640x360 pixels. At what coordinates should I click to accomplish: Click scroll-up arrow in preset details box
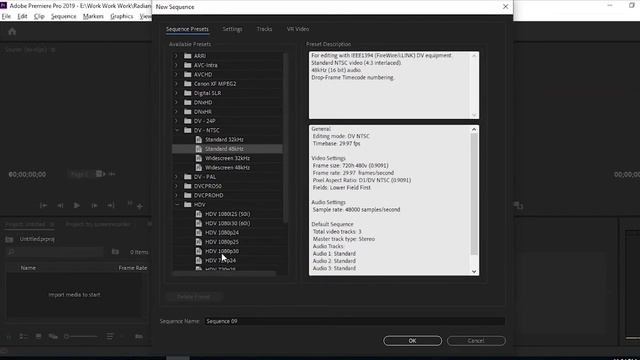[x=474, y=129]
